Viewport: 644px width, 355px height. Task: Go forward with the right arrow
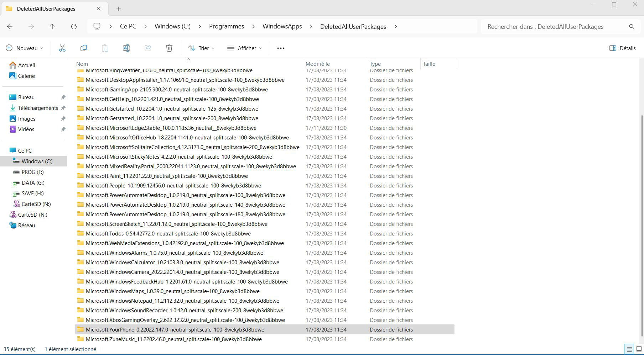pos(31,26)
